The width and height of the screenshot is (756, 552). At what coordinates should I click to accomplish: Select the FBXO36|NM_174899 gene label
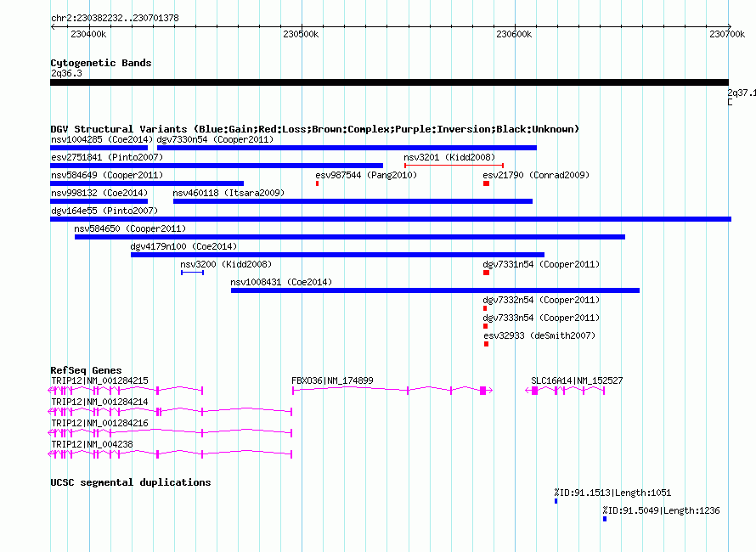[x=332, y=380]
